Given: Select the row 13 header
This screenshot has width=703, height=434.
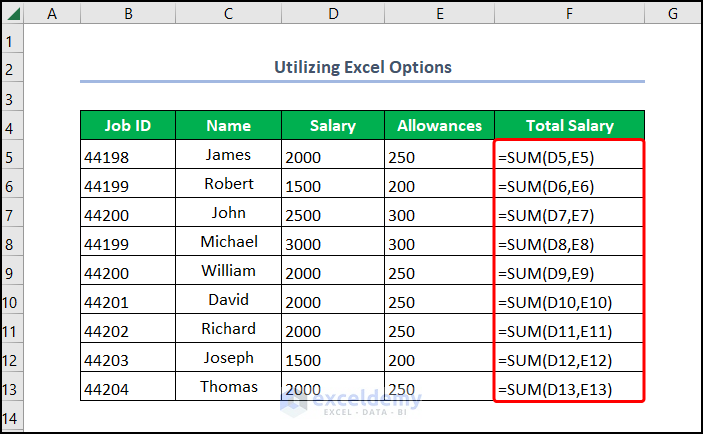Looking at the screenshot, I should [10, 388].
